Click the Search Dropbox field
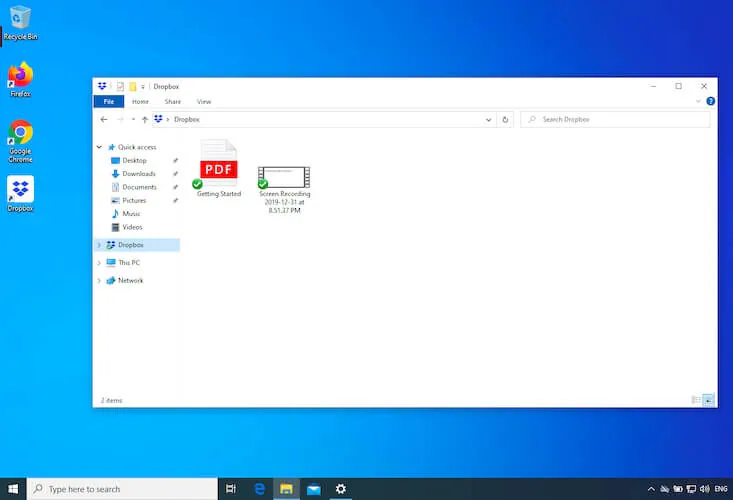This screenshot has width=733, height=500. (615, 120)
